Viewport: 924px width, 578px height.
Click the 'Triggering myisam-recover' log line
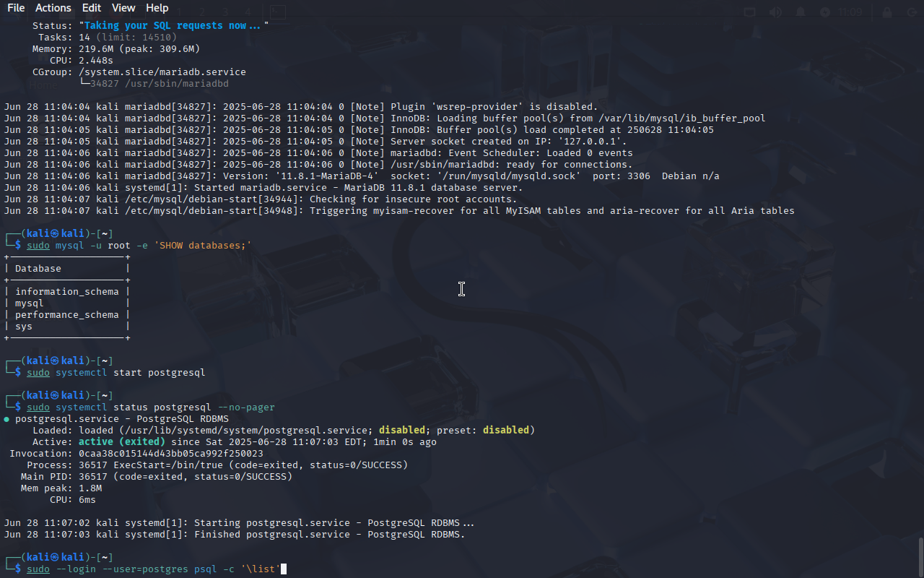[399, 211]
